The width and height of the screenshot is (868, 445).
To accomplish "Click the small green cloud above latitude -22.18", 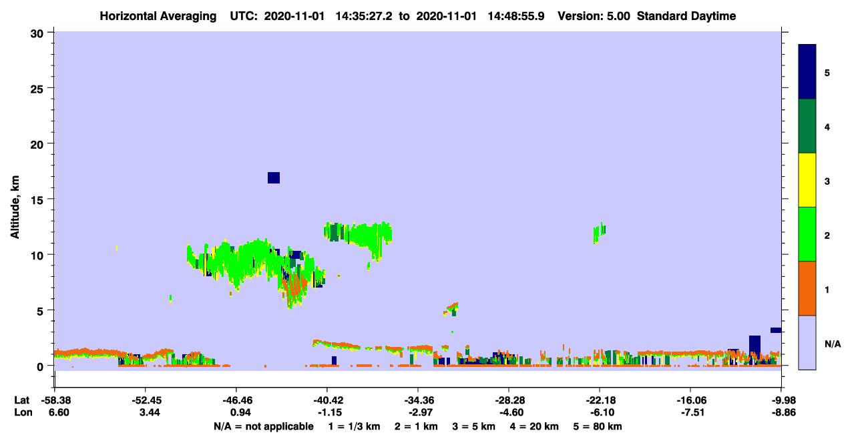I will coord(599,233).
